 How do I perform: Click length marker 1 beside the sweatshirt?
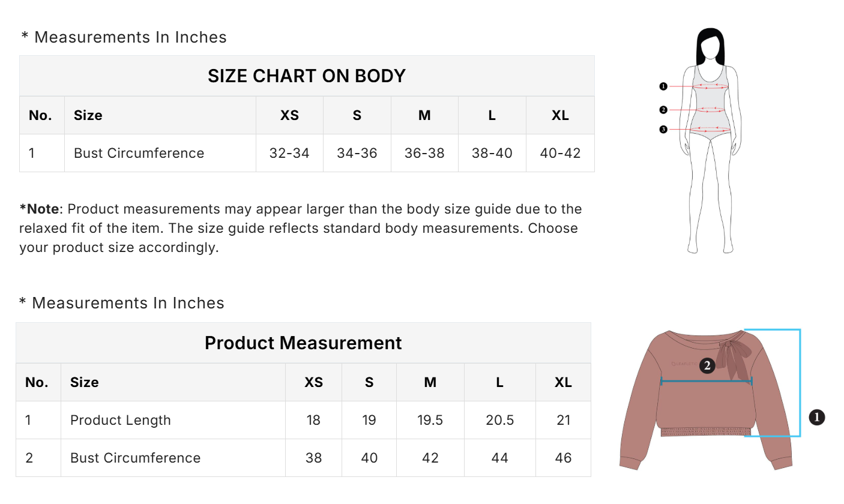[817, 417]
